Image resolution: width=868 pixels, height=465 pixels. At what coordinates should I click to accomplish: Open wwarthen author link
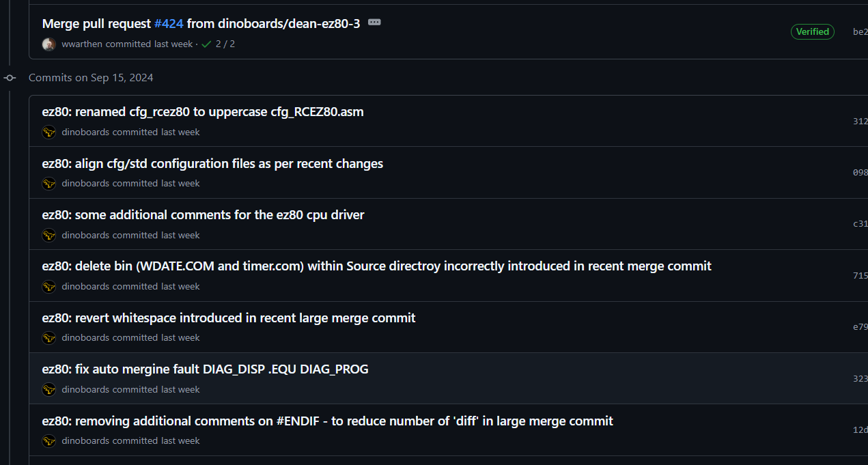(x=82, y=44)
